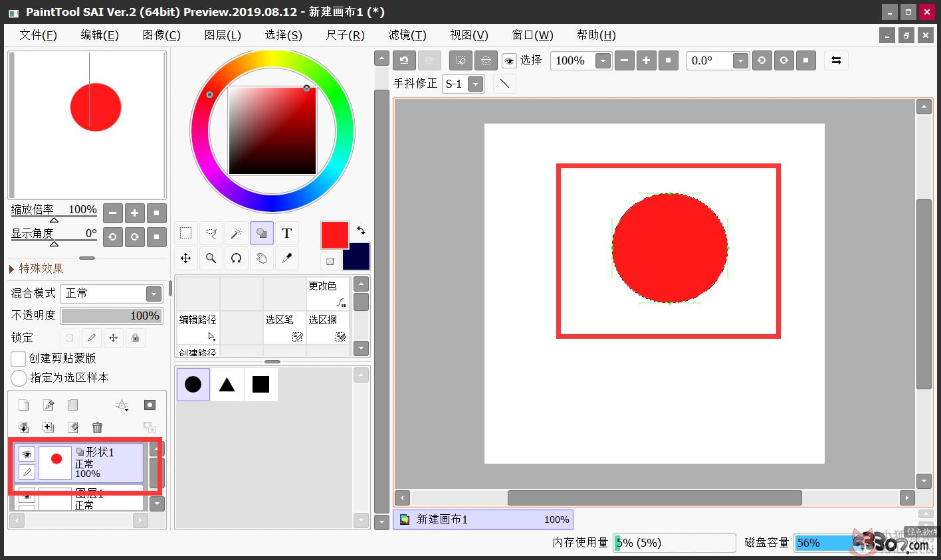Choose the square shape preset
Viewport: 941px width, 560px height.
pos(261,385)
